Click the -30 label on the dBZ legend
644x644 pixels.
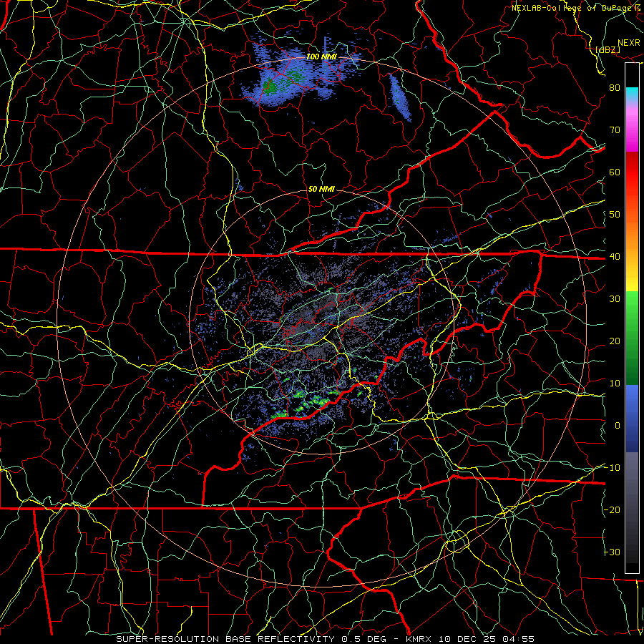click(x=612, y=552)
